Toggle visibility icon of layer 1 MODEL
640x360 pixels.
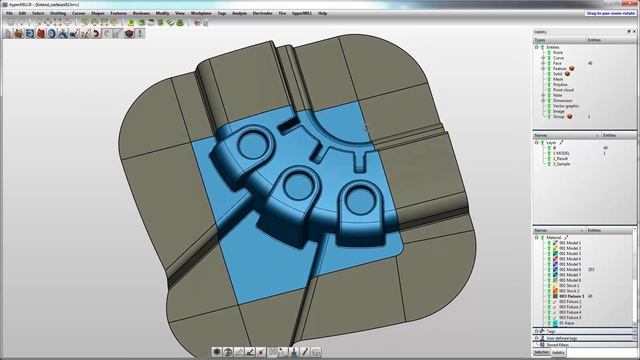549,153
